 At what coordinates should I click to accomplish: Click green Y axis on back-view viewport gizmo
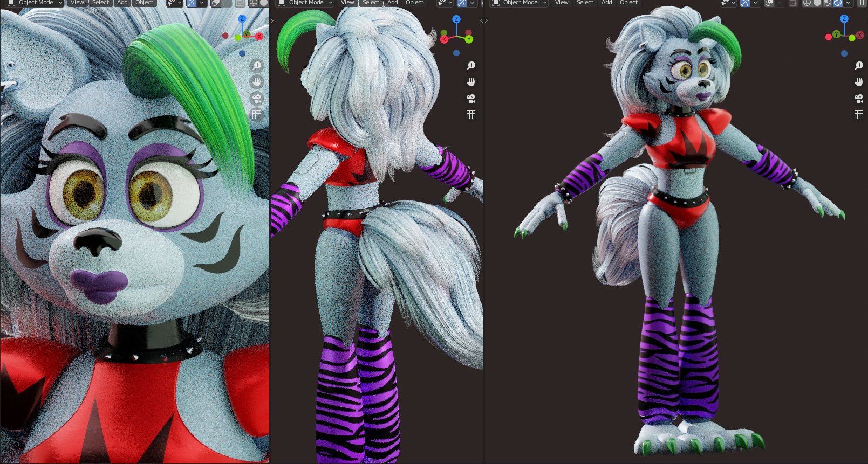(x=469, y=39)
